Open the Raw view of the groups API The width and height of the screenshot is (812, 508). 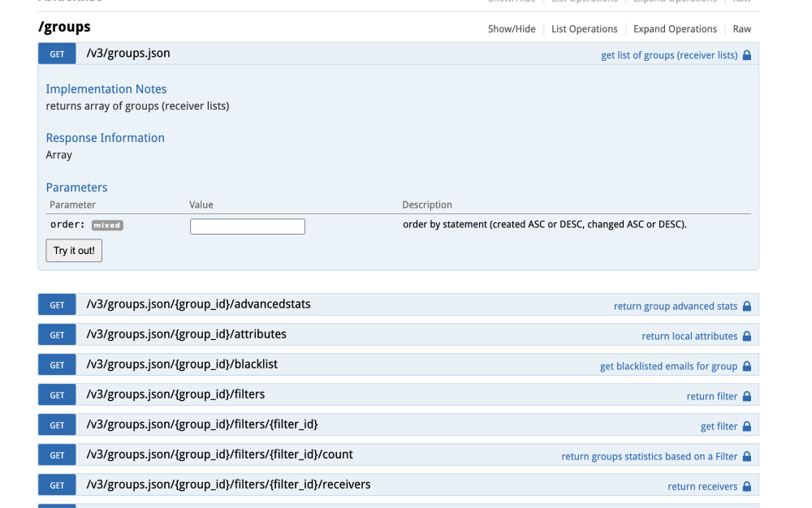point(741,28)
